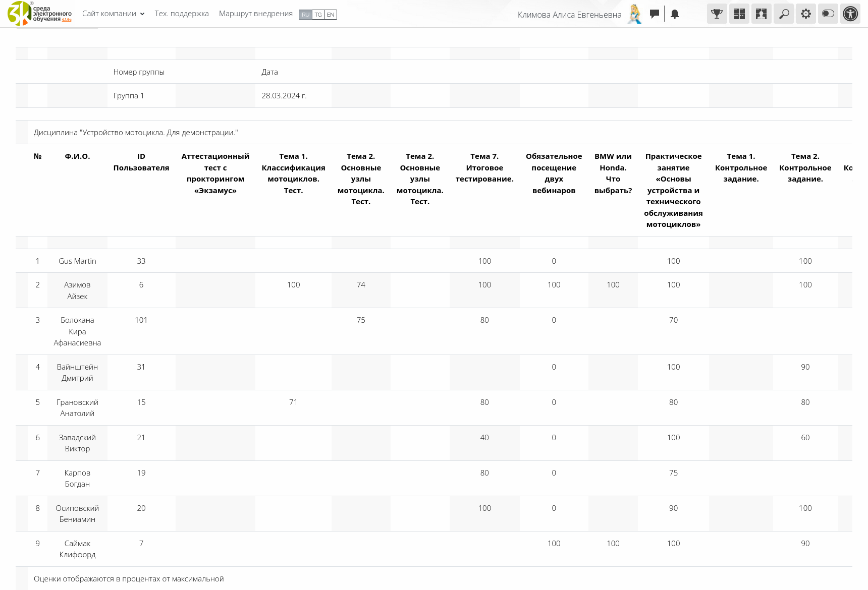Show notifications with the bell icon
The image size is (868, 590).
click(674, 14)
